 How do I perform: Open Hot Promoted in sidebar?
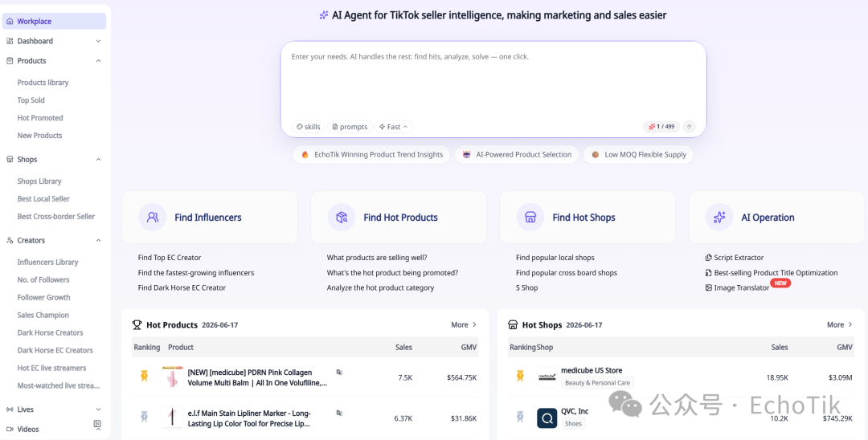click(x=40, y=118)
